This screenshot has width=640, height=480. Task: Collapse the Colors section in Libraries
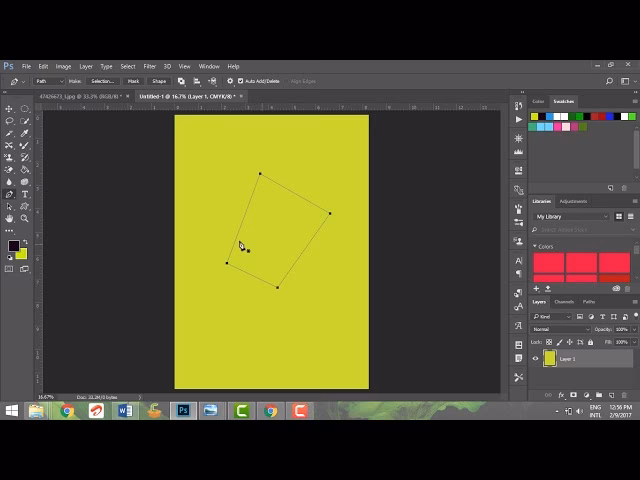535,246
